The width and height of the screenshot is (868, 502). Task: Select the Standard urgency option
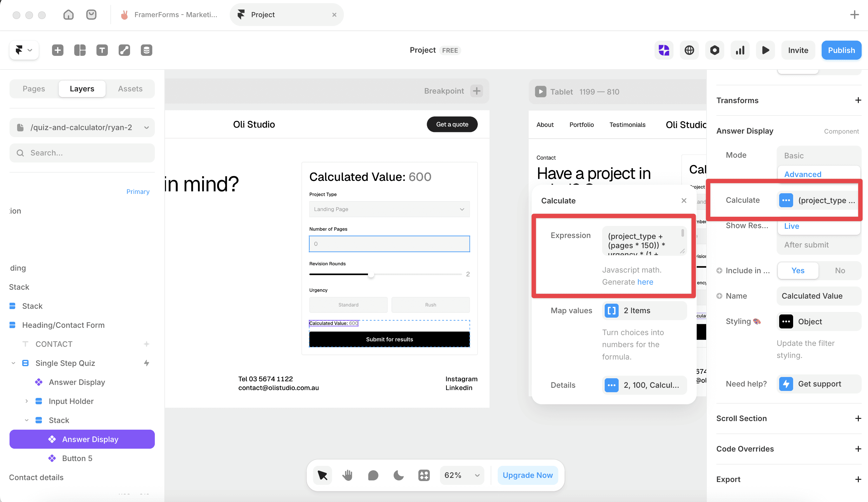[348, 305]
